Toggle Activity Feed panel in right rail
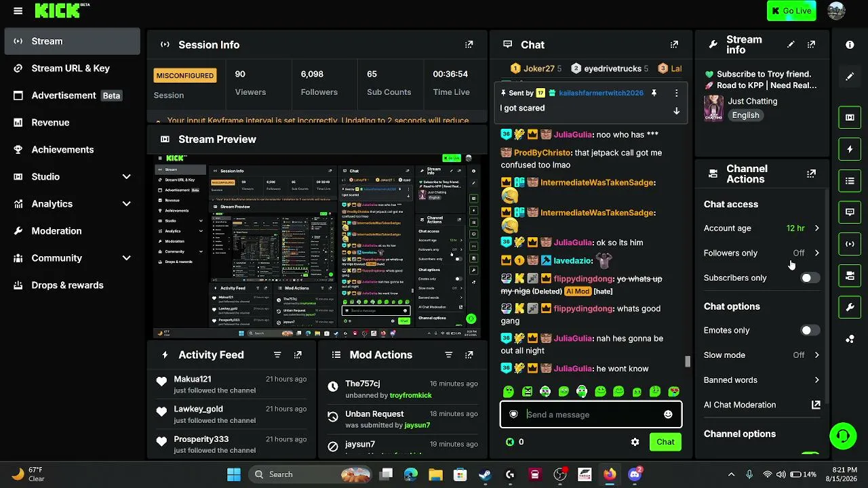 tap(850, 149)
